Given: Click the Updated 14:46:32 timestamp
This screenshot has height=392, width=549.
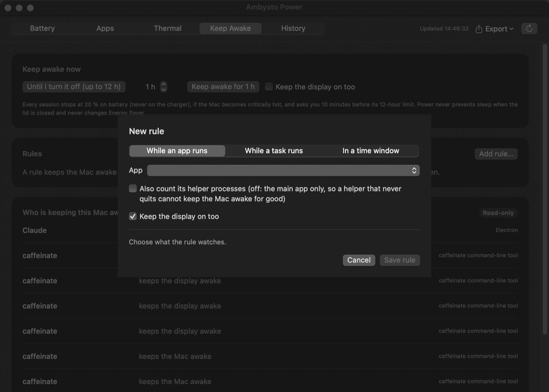Looking at the screenshot, I should coord(444,29).
